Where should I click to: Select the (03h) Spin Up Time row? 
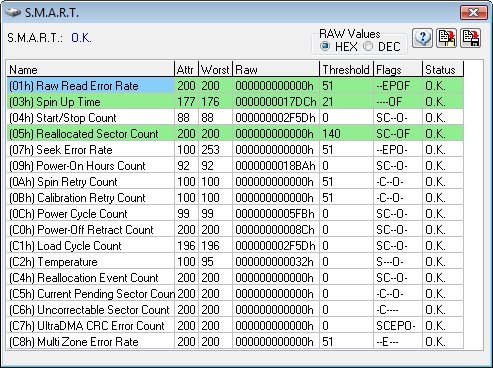click(x=235, y=102)
